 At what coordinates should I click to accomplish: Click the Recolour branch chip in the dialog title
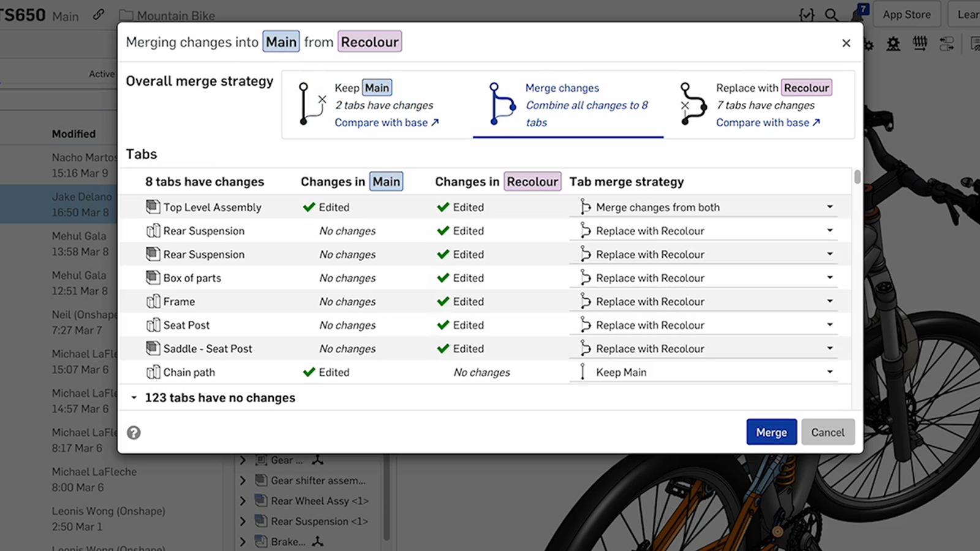(369, 42)
